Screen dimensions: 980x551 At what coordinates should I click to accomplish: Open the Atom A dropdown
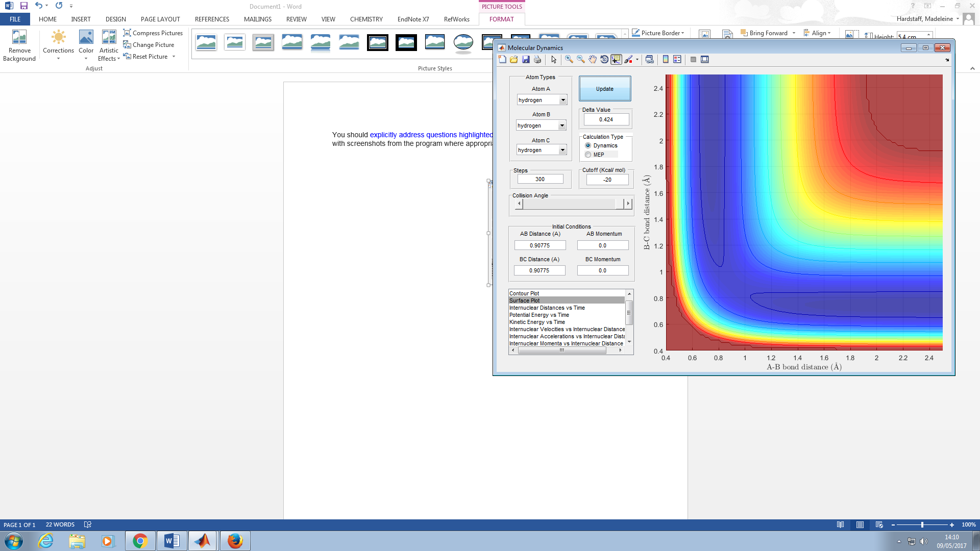[x=563, y=100]
